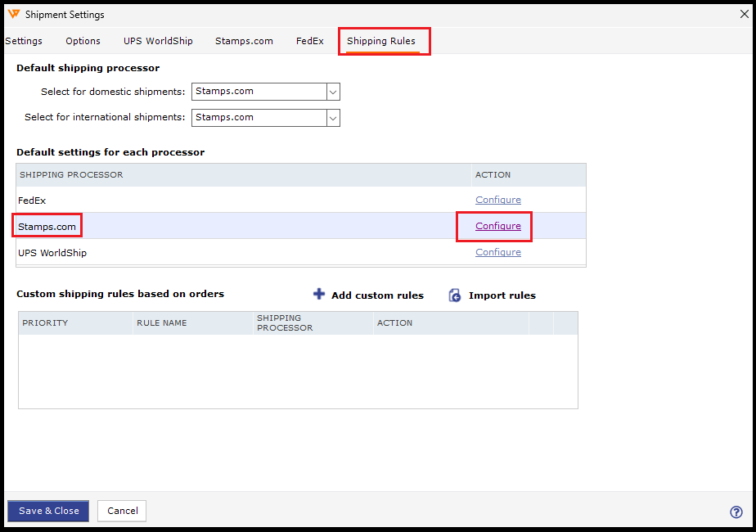This screenshot has height=532, width=756.
Task: Click the Cancel button
Action: pos(122,511)
